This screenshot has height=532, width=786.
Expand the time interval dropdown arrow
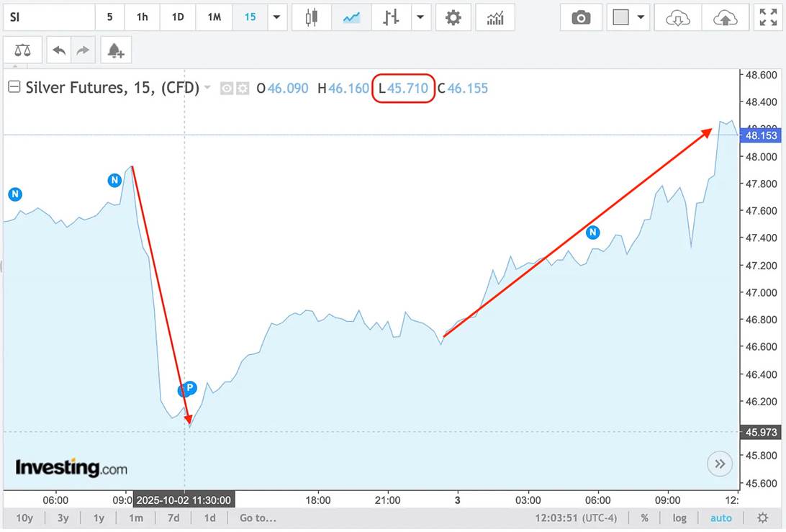(276, 17)
